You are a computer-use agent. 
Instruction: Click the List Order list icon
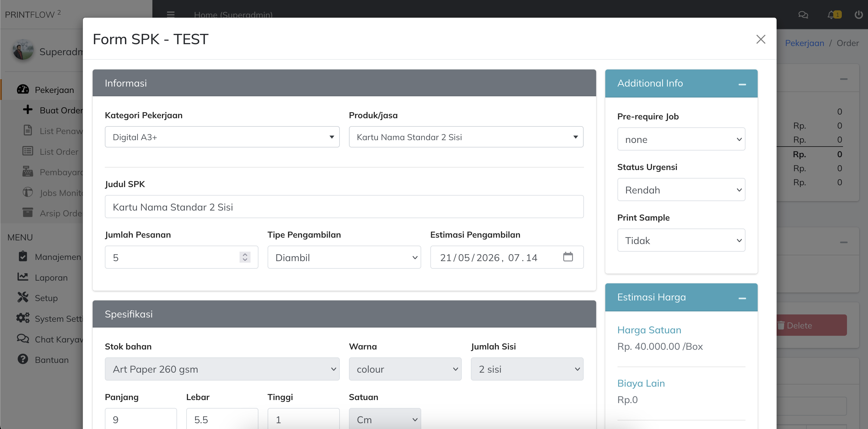click(x=28, y=151)
